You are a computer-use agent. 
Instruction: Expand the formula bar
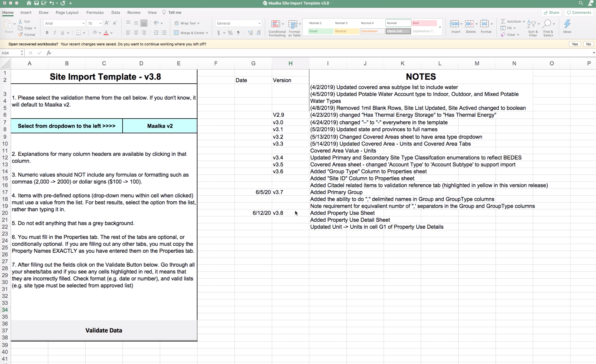[x=594, y=53]
